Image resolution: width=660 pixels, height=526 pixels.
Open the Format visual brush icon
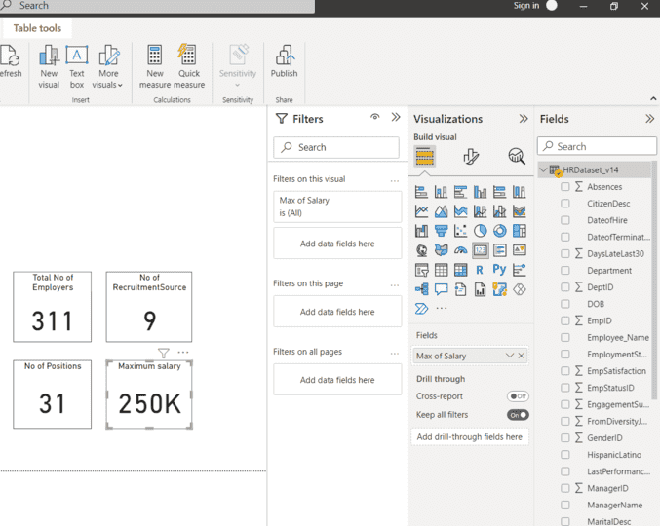tap(471, 157)
